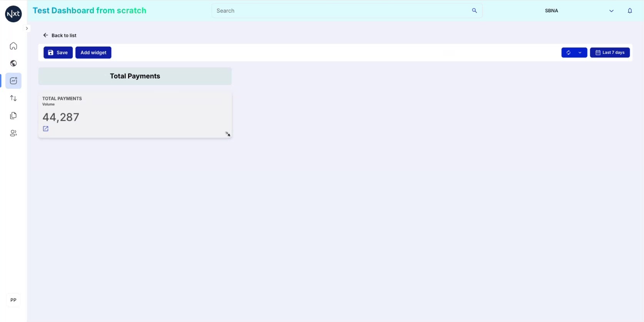644x322 pixels.
Task: Open the notifications bell icon
Action: coord(630,11)
